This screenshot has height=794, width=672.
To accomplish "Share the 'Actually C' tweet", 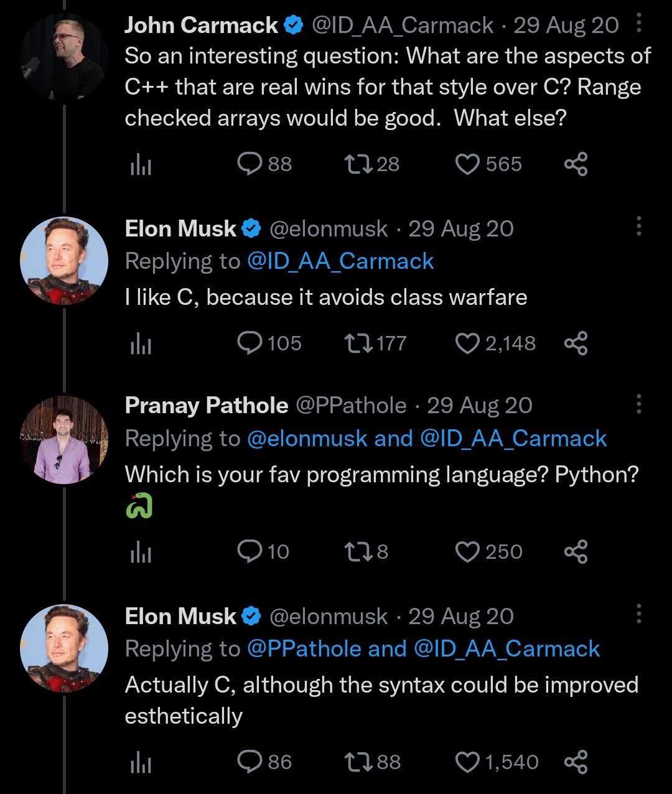I will 576,760.
